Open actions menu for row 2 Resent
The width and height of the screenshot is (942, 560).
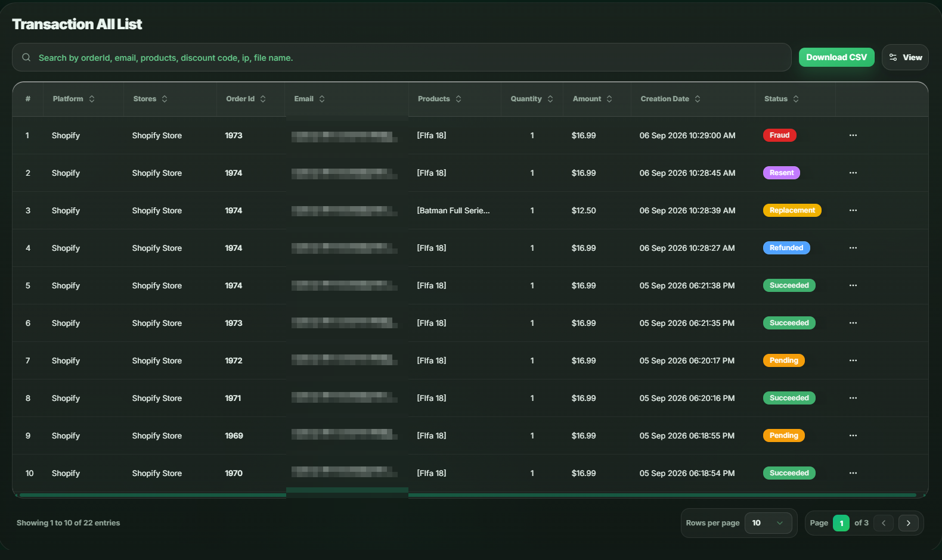click(853, 173)
